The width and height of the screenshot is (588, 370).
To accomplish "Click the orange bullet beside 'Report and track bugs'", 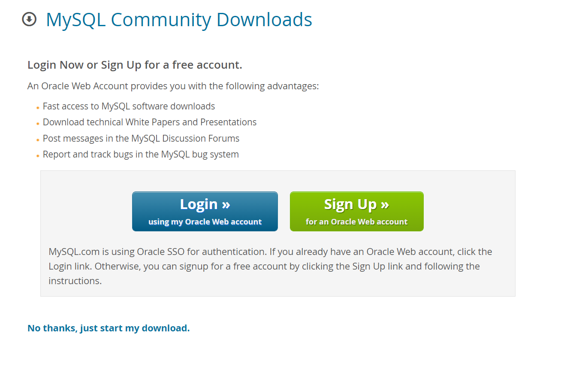I will point(38,156).
